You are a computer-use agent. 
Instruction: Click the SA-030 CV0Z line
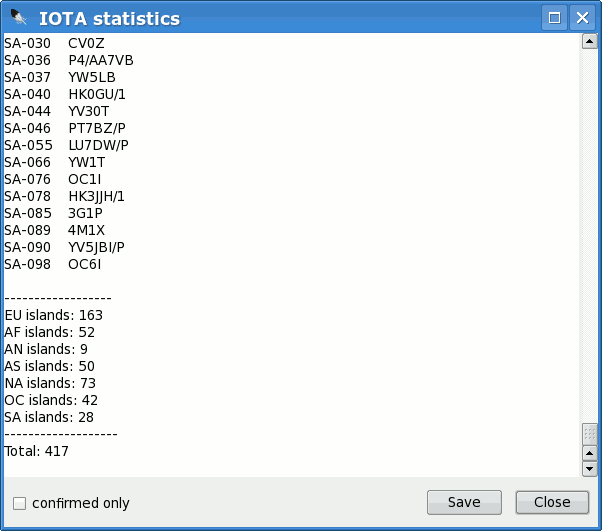pos(54,43)
